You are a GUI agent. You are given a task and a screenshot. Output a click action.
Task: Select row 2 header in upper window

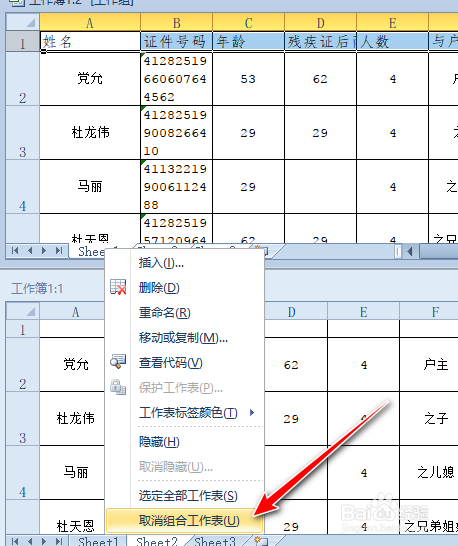(23, 79)
